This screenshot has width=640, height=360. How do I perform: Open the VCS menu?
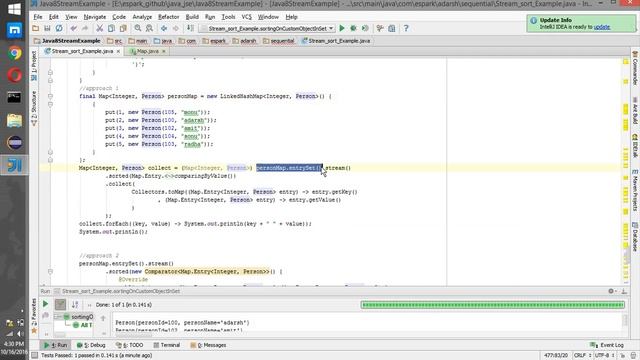247,17
